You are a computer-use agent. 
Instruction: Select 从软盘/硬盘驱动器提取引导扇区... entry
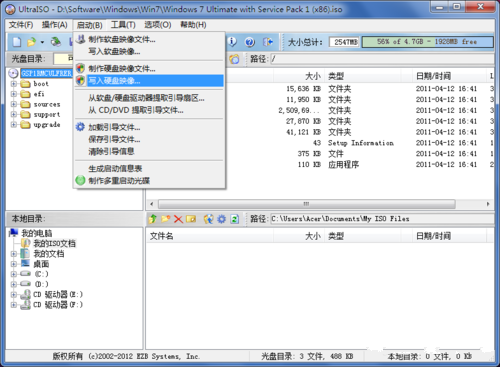[149, 98]
